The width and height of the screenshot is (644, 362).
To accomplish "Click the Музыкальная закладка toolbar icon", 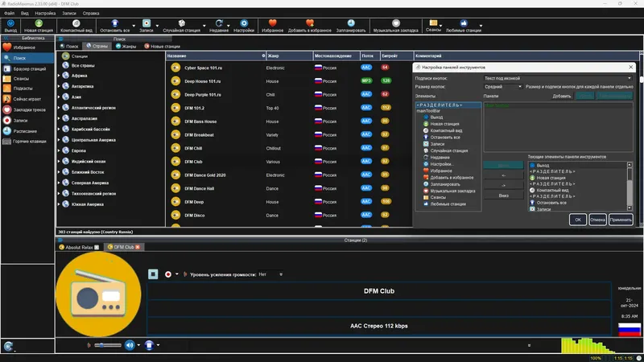I will tap(395, 23).
